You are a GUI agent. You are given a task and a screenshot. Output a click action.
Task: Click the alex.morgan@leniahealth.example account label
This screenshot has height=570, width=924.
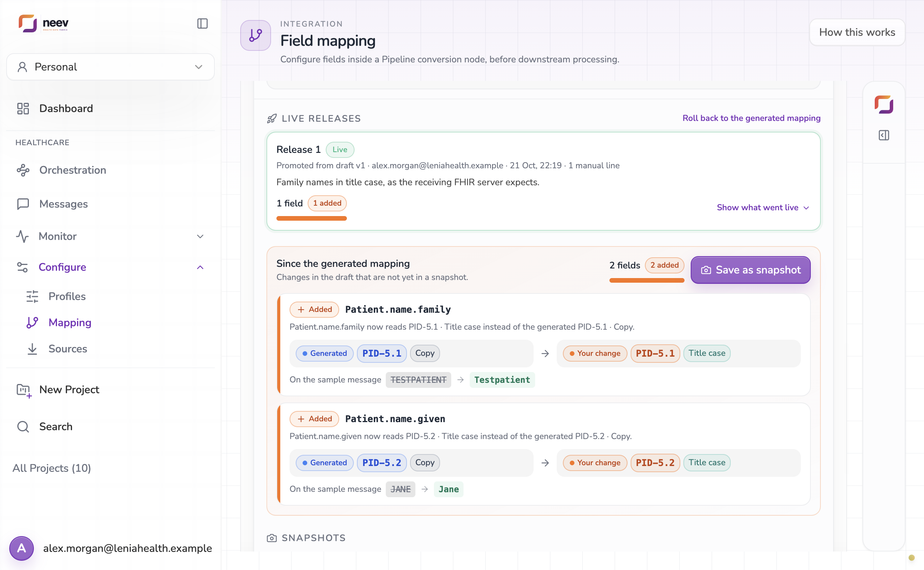pos(127,548)
